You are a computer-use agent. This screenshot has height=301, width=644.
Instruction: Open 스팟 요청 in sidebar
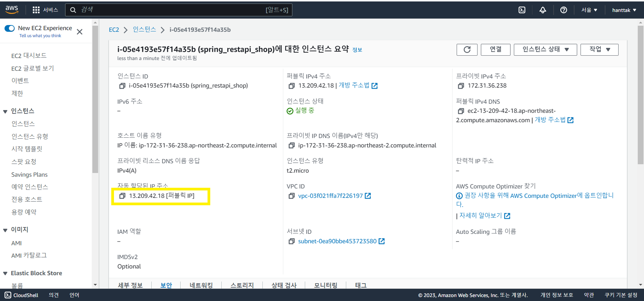pos(24,162)
